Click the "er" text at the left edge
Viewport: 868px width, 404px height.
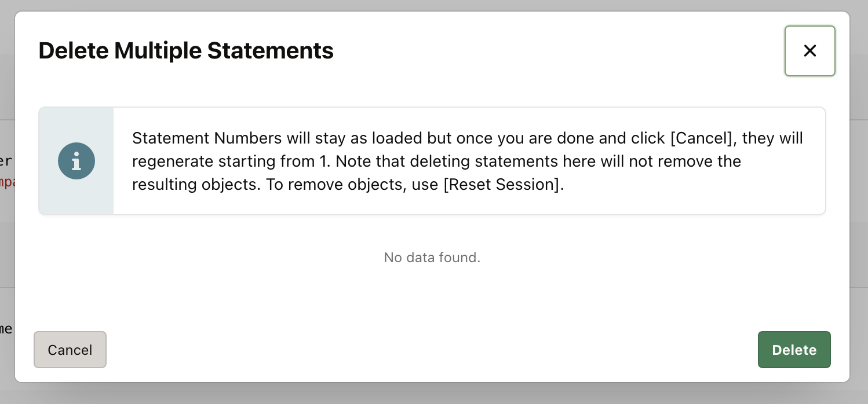[6, 161]
